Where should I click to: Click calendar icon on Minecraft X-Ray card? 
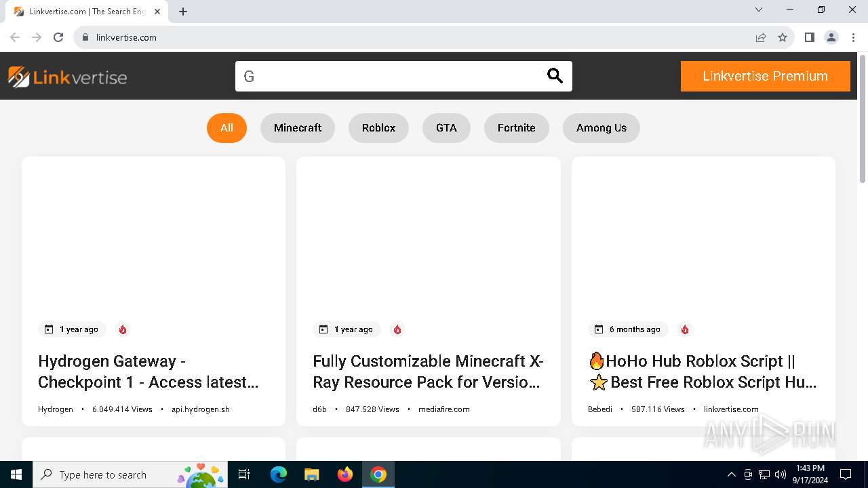pos(323,329)
